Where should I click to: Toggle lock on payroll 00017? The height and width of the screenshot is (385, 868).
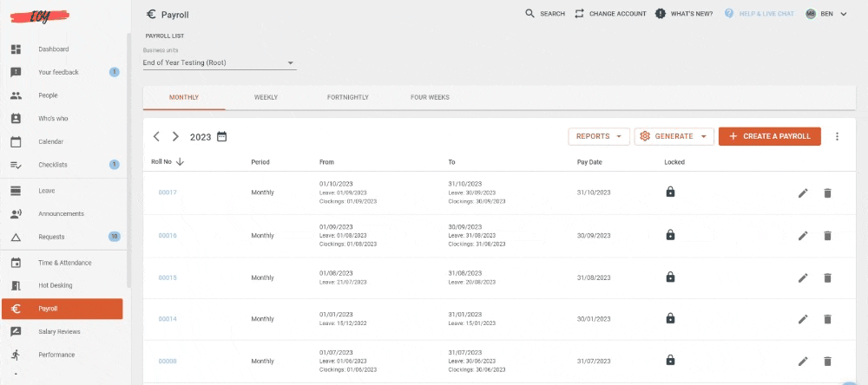[670, 192]
